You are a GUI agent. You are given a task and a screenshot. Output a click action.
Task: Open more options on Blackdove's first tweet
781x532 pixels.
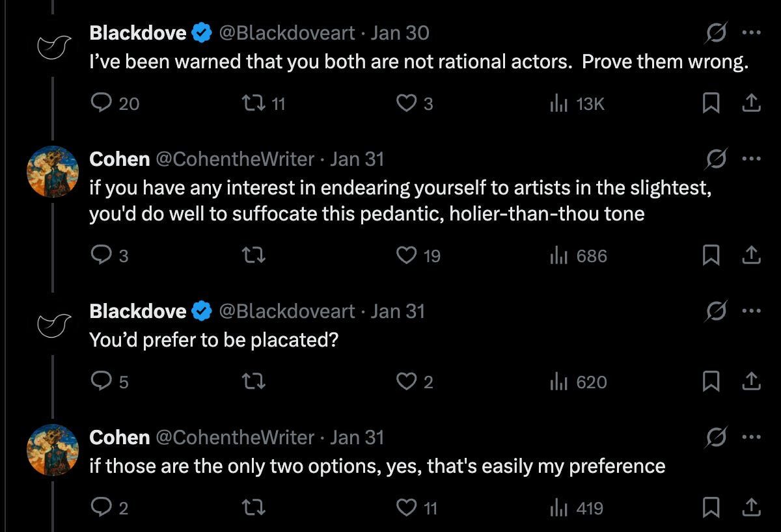click(x=751, y=33)
